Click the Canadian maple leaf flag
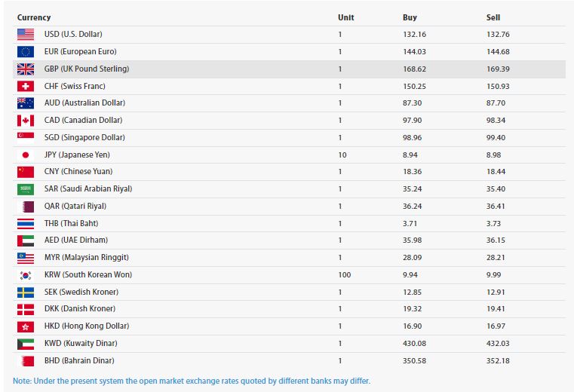The height and width of the screenshot is (392, 574). (26, 121)
